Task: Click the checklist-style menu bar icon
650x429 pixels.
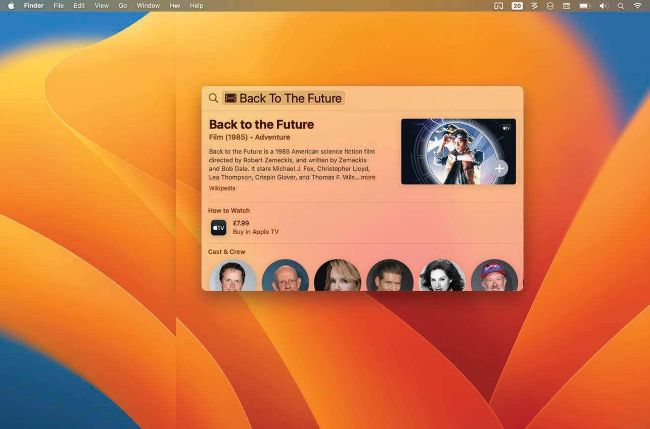Action: coord(534,6)
